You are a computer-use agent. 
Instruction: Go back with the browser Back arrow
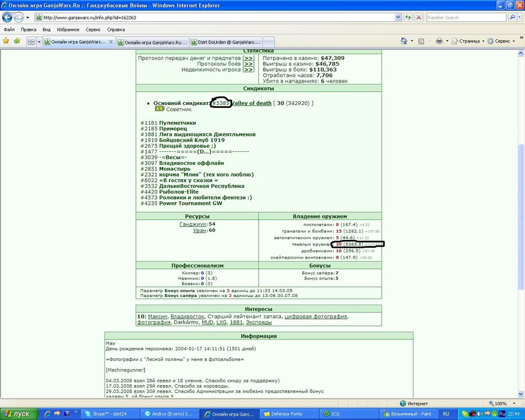point(7,17)
